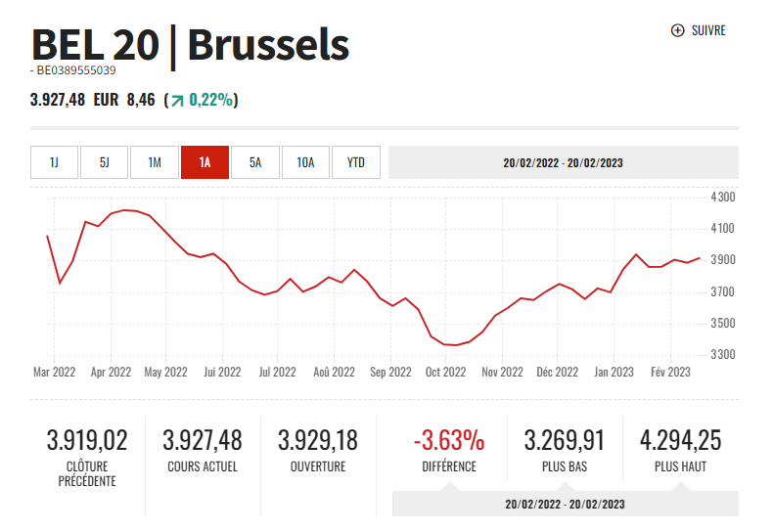This screenshot has width=773, height=532.
Task: Click the Clôture Précédente value 3.919,02
Action: coord(87,440)
